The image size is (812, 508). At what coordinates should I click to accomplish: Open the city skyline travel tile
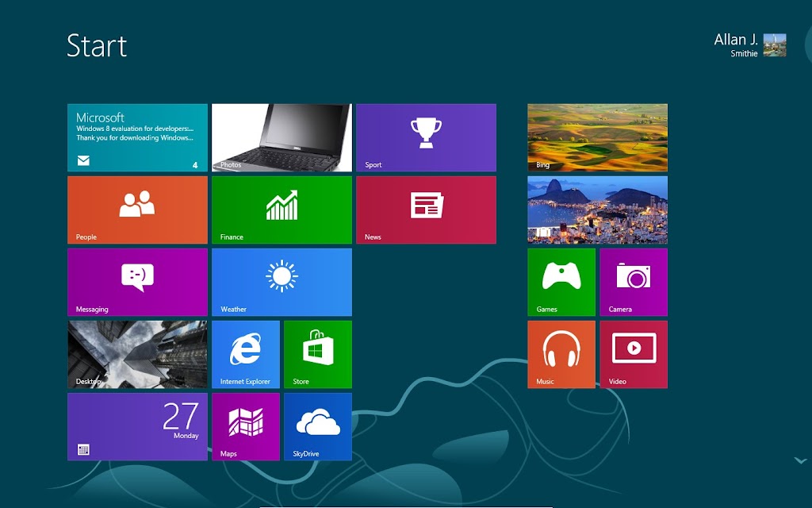pos(598,210)
